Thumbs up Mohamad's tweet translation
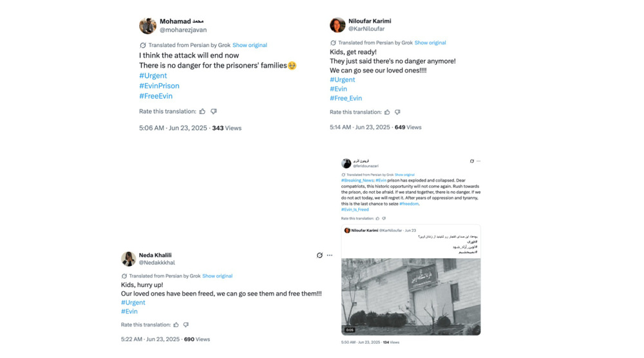The width and height of the screenshot is (644, 358). pyautogui.click(x=202, y=111)
